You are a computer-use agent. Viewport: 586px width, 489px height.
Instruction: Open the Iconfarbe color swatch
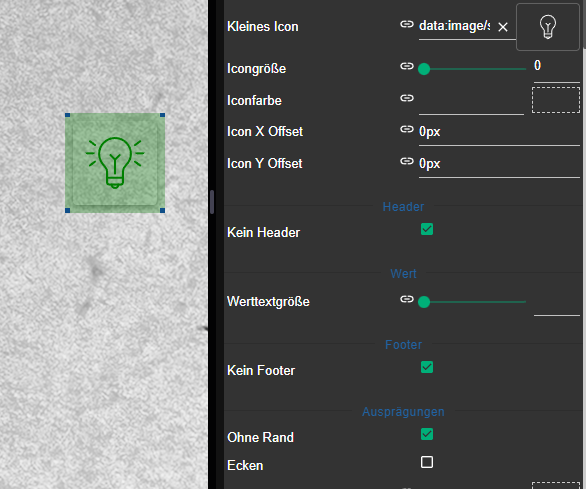pos(556,100)
